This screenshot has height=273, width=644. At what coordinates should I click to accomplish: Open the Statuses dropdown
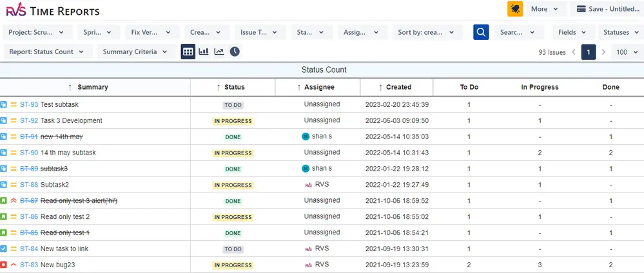621,32
